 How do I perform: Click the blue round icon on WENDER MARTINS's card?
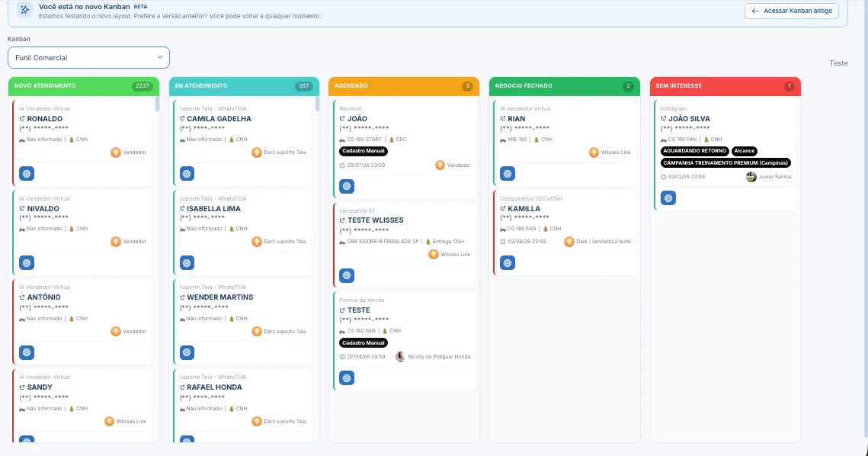[187, 352]
